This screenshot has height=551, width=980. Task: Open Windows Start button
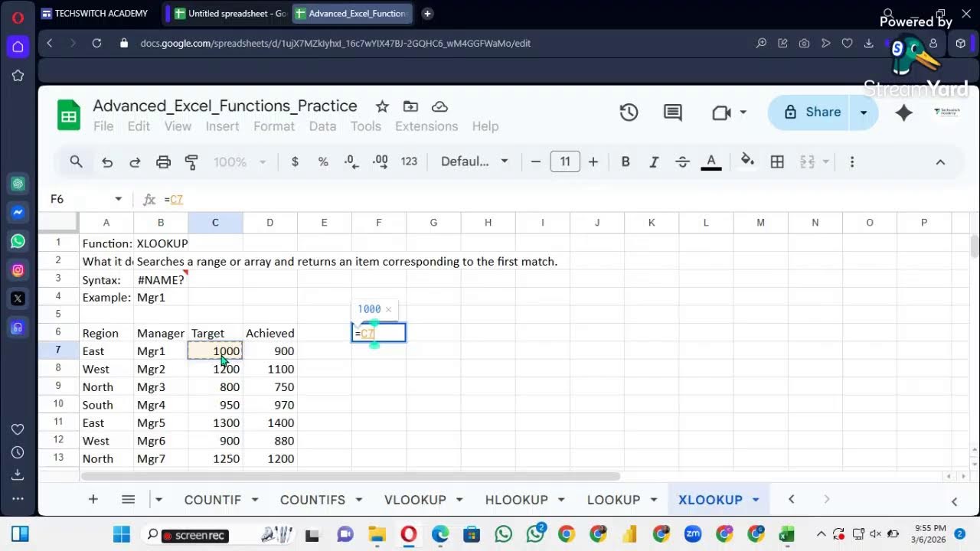[121, 534]
